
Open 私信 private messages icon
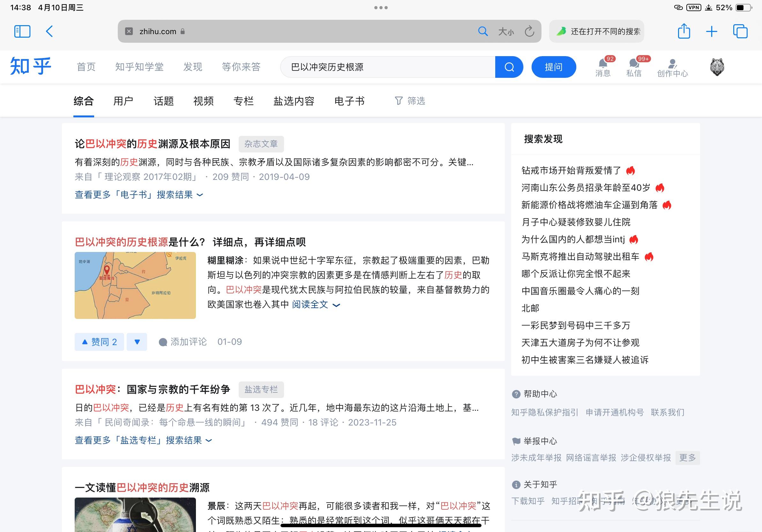(x=633, y=67)
